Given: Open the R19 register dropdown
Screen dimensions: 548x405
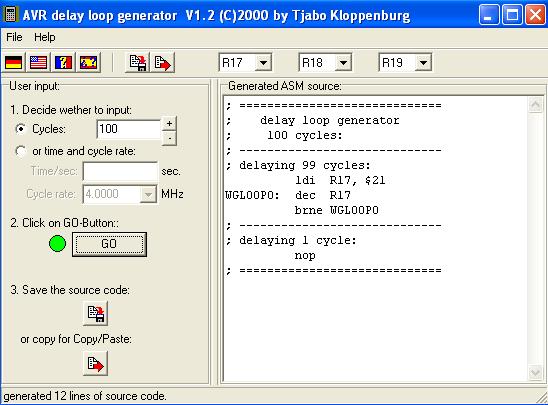Looking at the screenshot, I should point(423,63).
